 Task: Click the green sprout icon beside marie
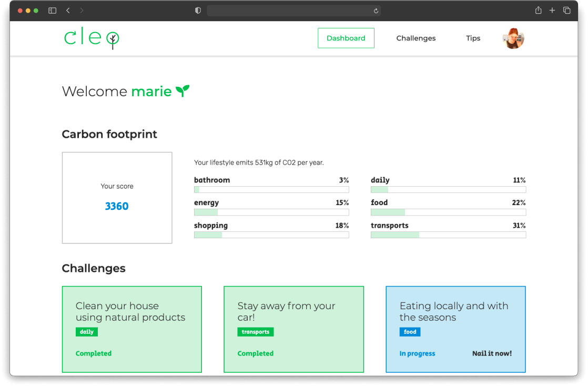183,91
